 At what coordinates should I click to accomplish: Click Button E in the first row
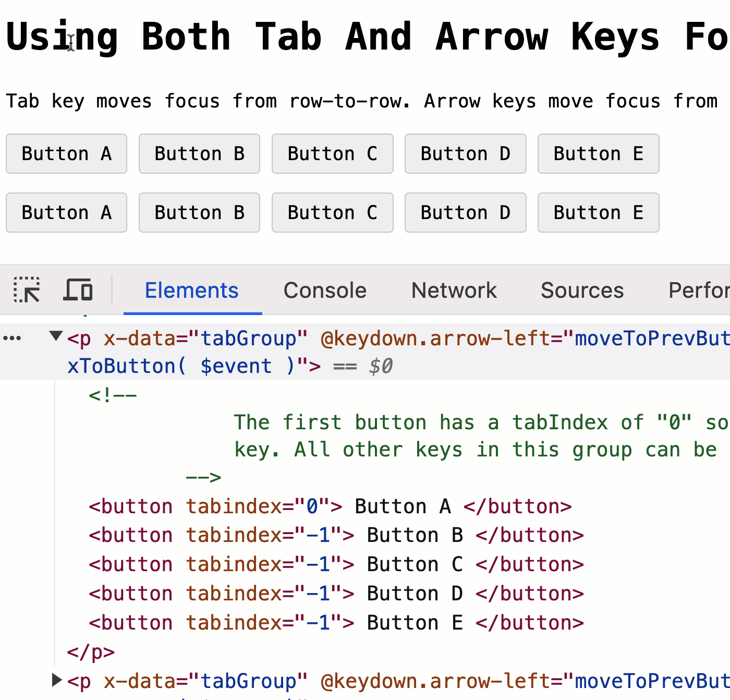point(598,153)
